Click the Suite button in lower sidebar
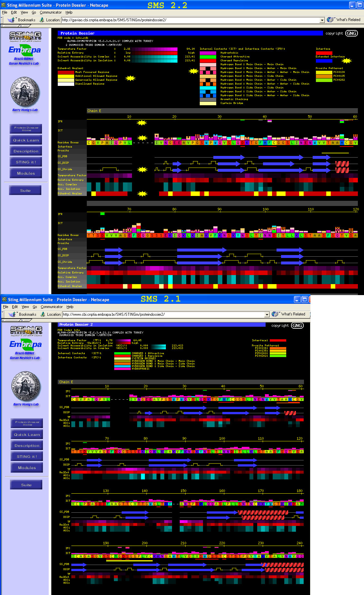This screenshot has width=364, height=595. pos(26,485)
